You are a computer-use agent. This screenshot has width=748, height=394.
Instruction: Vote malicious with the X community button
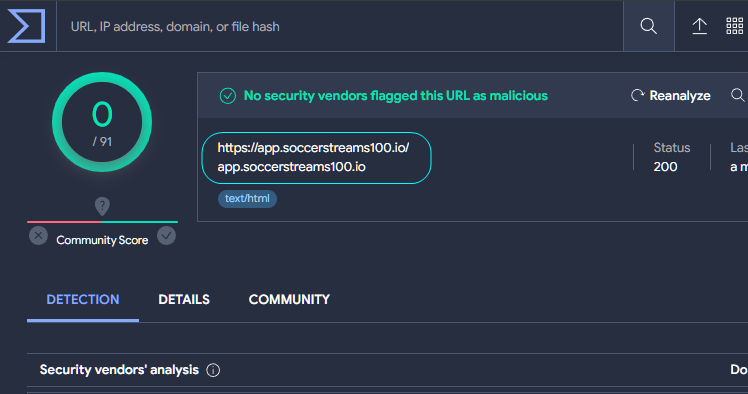click(38, 236)
